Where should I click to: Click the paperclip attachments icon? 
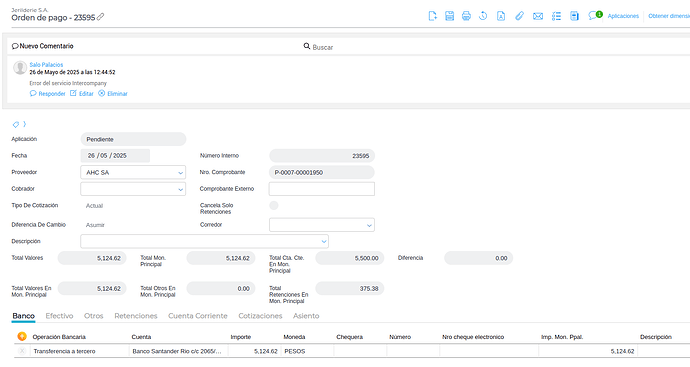tap(520, 16)
